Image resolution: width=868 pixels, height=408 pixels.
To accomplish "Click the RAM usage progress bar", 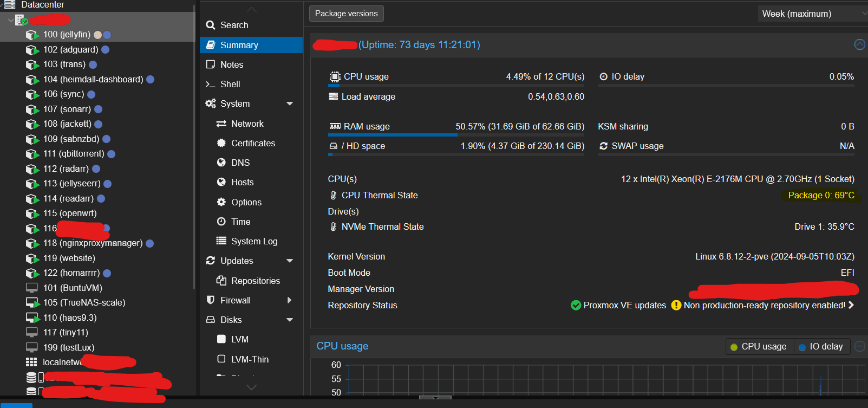I will click(x=456, y=135).
